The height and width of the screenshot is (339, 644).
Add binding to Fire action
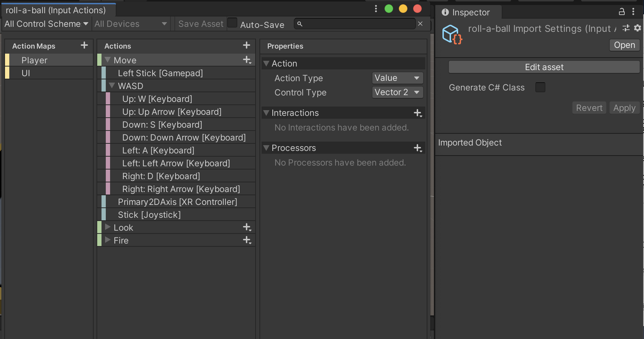(x=247, y=240)
